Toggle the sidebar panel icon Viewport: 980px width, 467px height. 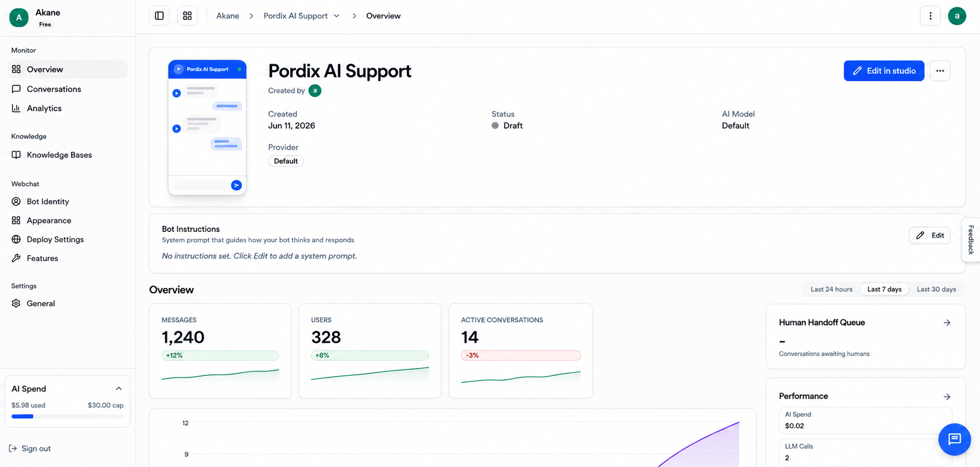click(159, 16)
